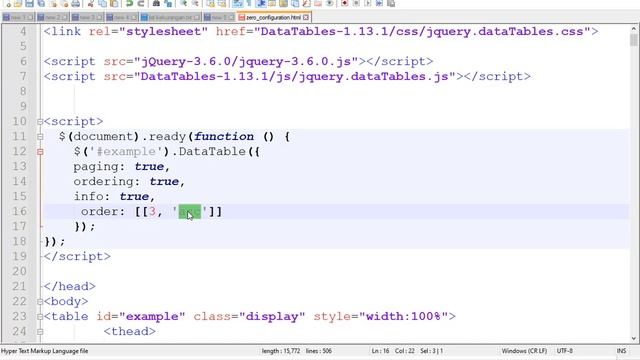Screen dimensions: 640x360
Task: Click 'info: true,' on line 15
Action: (x=114, y=197)
